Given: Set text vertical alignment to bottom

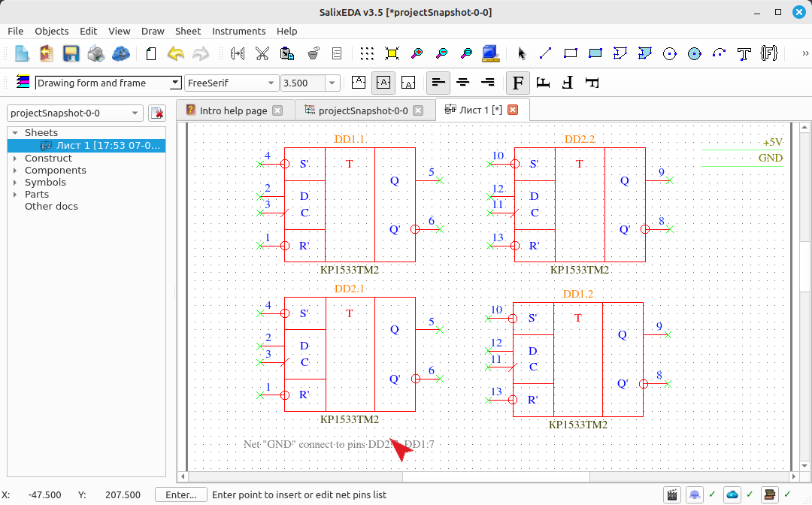Looking at the screenshot, I should click(408, 83).
